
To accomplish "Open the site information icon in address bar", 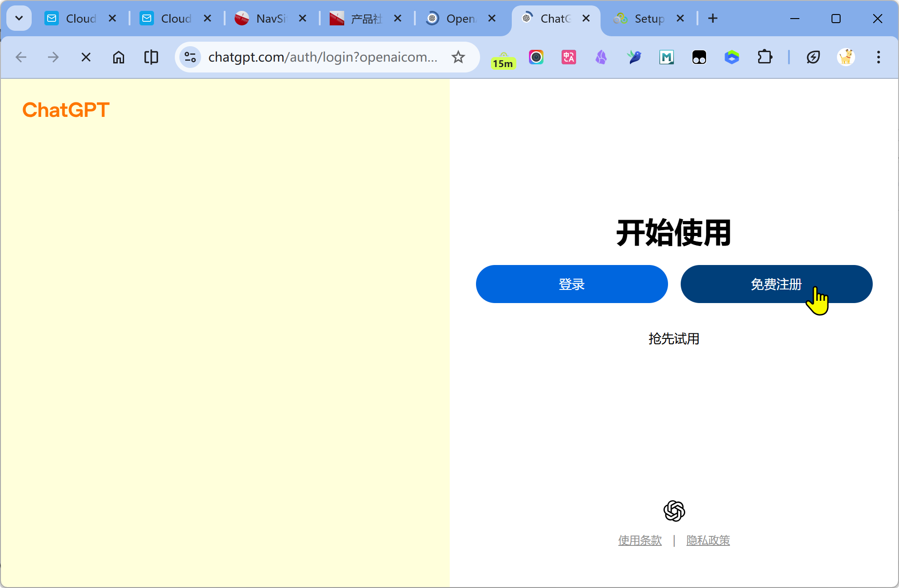I will click(x=190, y=57).
